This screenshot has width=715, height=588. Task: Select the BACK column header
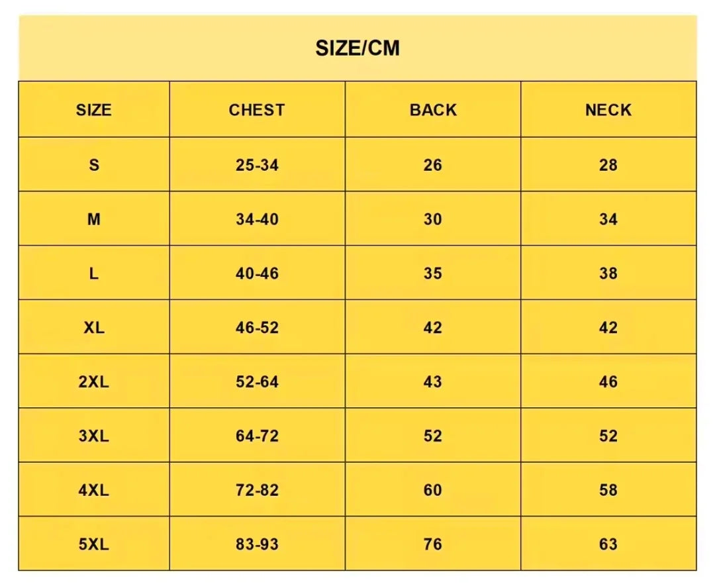pos(433,110)
